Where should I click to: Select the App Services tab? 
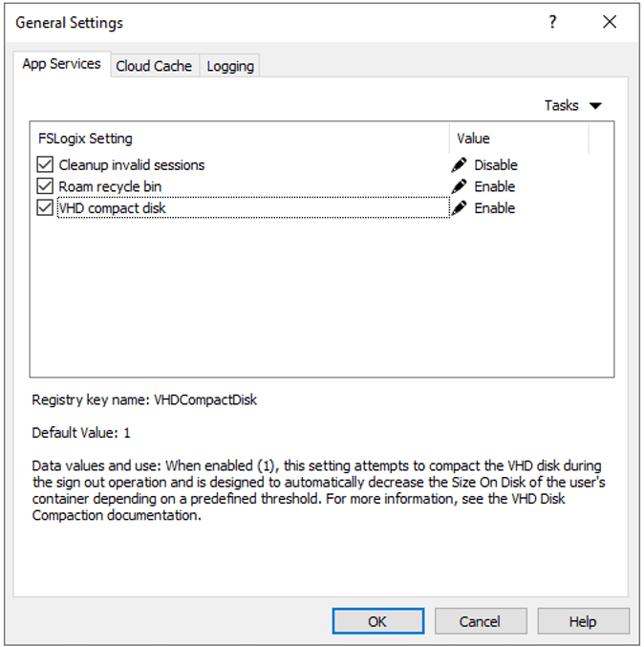point(62,64)
